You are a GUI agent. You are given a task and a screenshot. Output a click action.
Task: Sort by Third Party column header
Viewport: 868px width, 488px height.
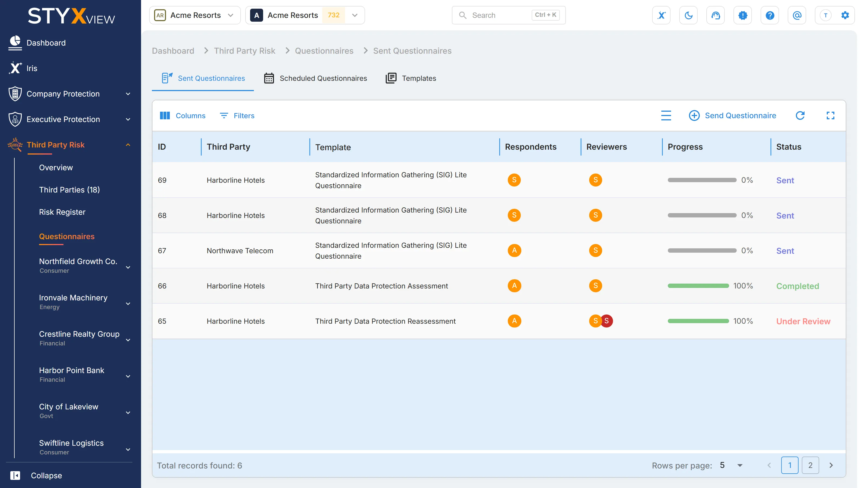coord(228,147)
